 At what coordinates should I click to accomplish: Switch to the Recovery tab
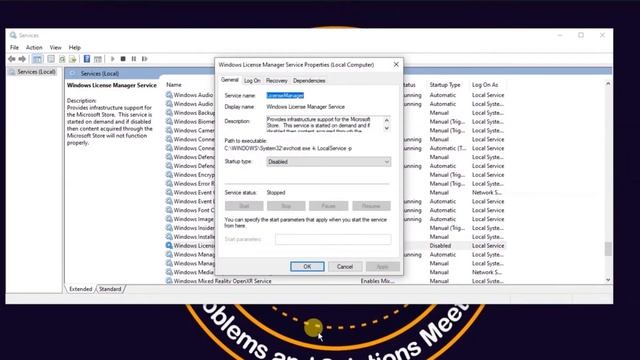pyautogui.click(x=277, y=81)
